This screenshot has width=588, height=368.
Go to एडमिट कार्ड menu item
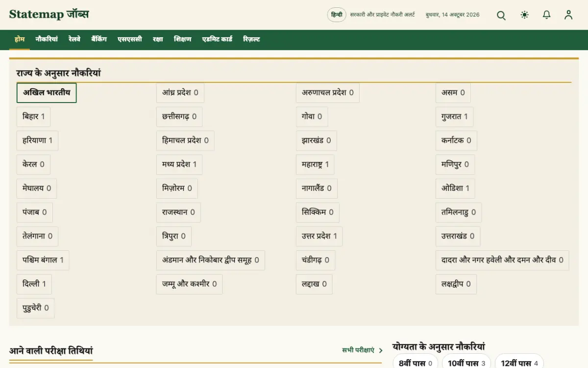pos(217,39)
